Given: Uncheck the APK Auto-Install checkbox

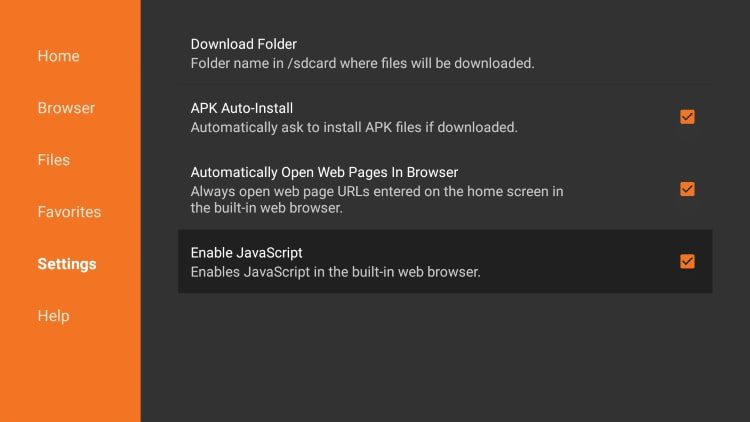Looking at the screenshot, I should 687,117.
